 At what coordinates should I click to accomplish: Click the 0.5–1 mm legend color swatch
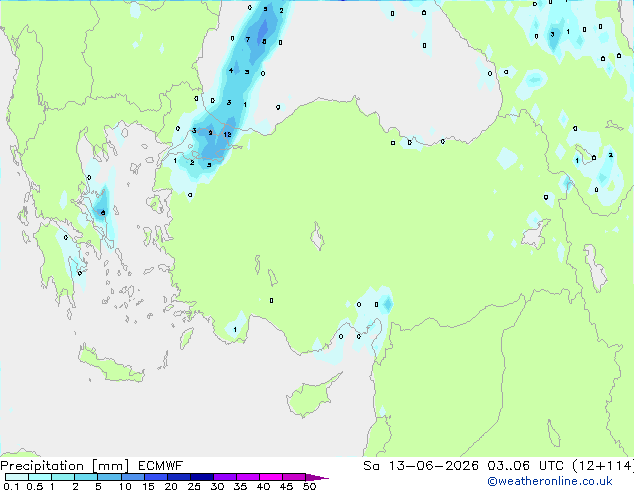pyautogui.click(x=40, y=477)
